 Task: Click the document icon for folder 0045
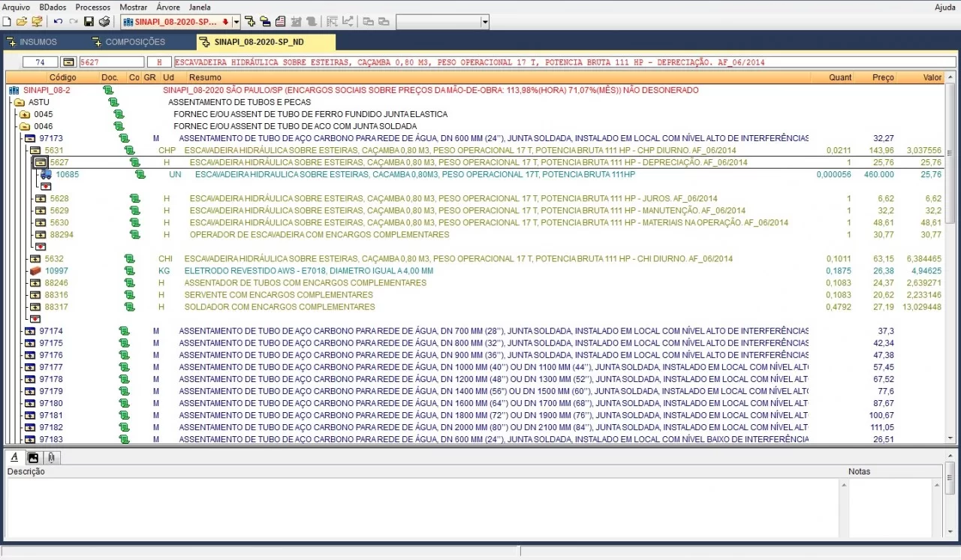pos(119,114)
